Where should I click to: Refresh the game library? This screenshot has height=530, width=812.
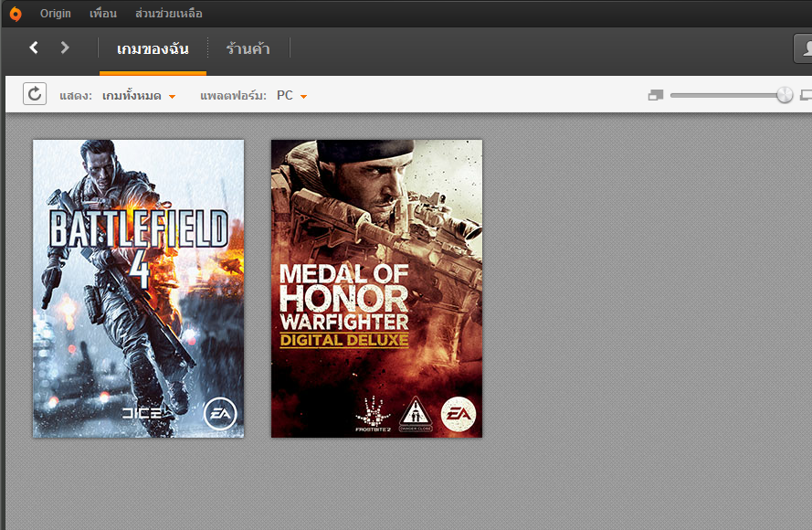tap(35, 94)
